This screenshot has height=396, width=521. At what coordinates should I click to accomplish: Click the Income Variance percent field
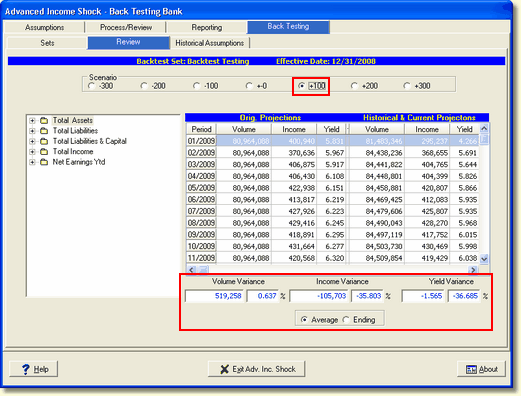367,296
